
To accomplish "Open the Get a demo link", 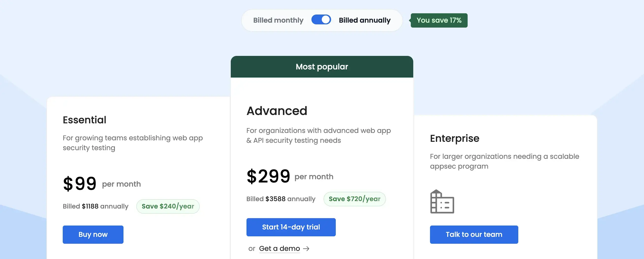I will click(279, 248).
